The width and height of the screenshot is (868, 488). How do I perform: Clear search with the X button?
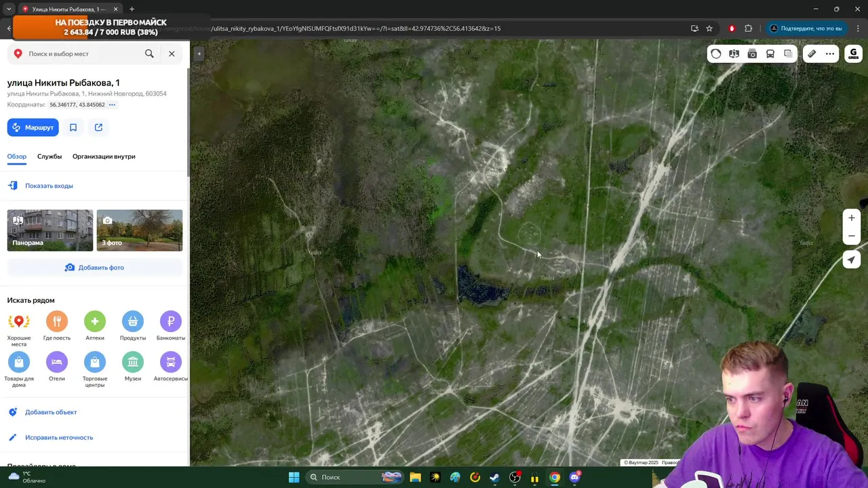point(172,54)
